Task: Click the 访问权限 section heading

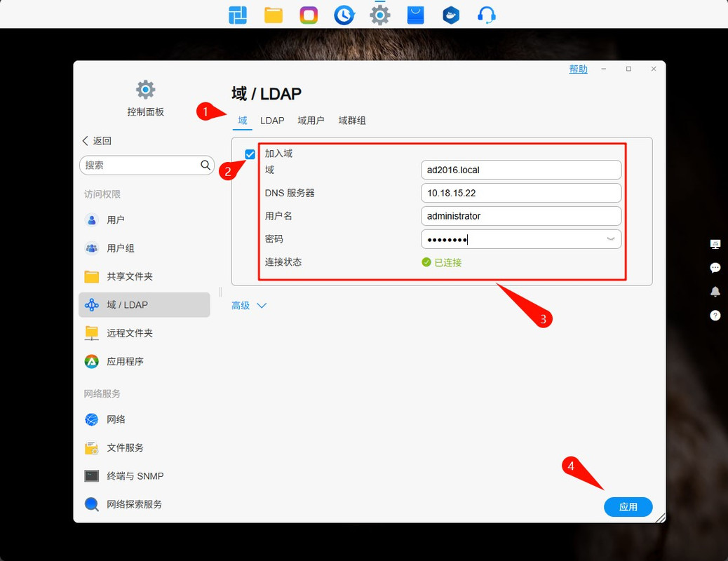Action: point(102,194)
